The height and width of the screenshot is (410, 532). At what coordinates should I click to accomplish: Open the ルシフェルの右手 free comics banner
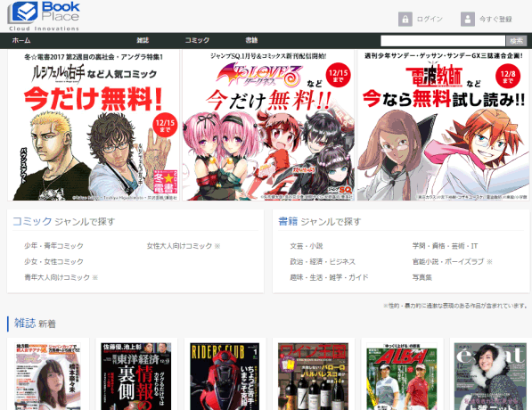tap(94, 126)
